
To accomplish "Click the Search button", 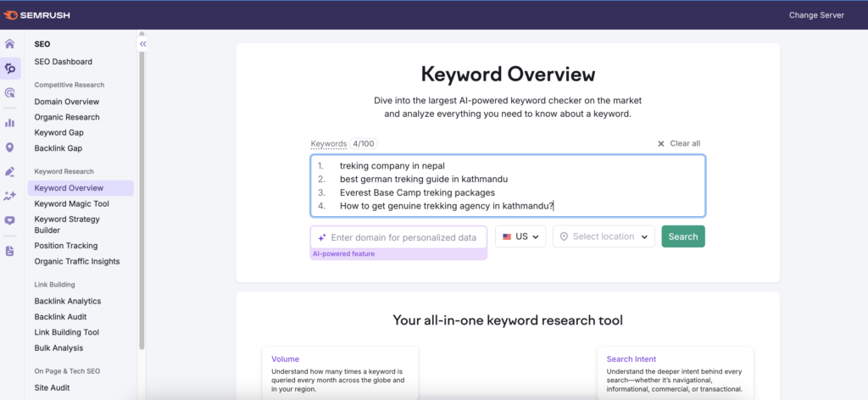I will tap(683, 236).
